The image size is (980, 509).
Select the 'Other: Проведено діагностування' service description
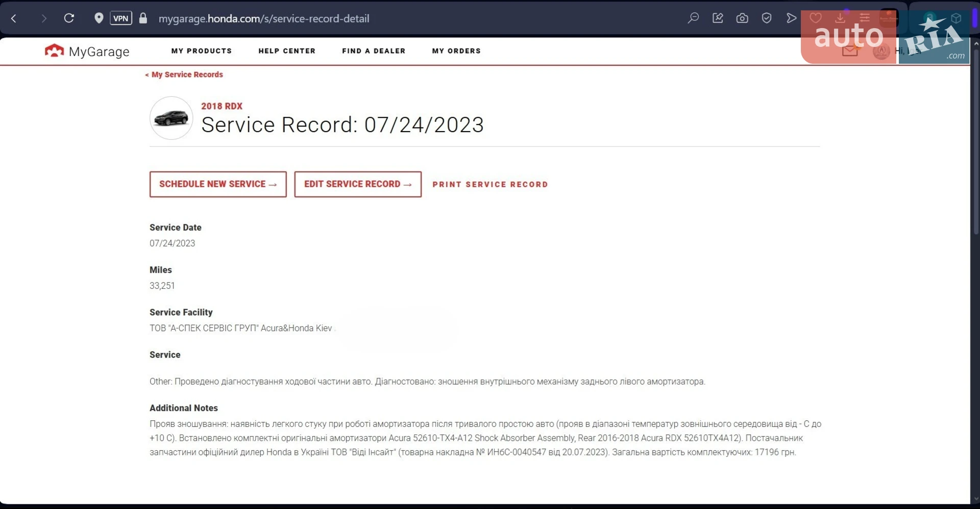coord(427,381)
